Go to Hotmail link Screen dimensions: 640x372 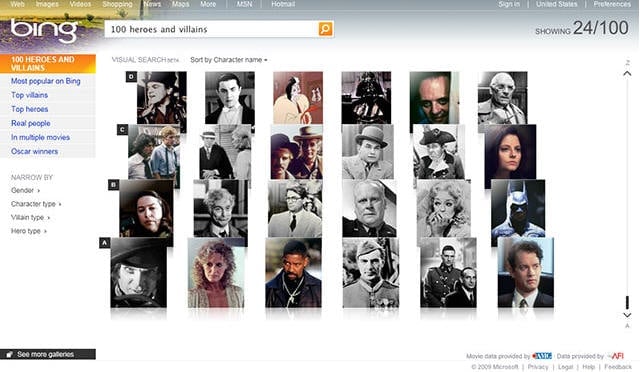[283, 4]
